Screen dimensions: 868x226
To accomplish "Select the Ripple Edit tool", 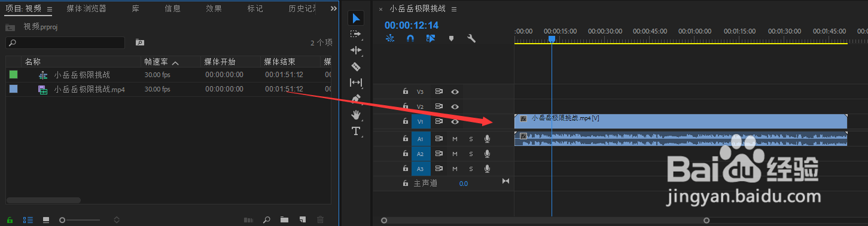I will (x=356, y=50).
